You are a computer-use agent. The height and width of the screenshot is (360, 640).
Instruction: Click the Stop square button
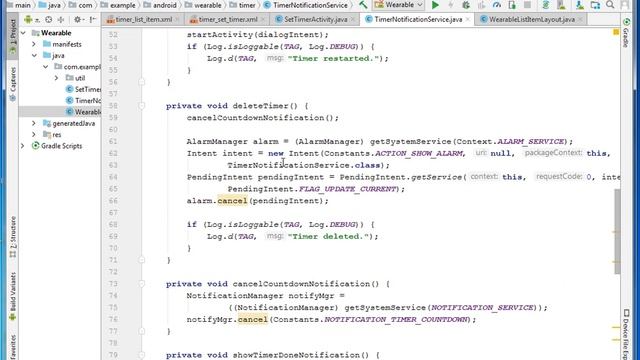(527, 5)
